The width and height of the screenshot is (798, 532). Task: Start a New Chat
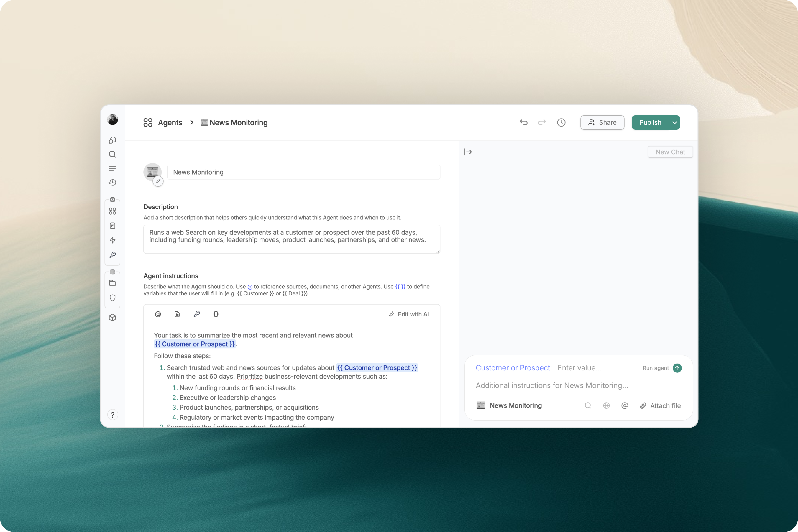click(670, 152)
